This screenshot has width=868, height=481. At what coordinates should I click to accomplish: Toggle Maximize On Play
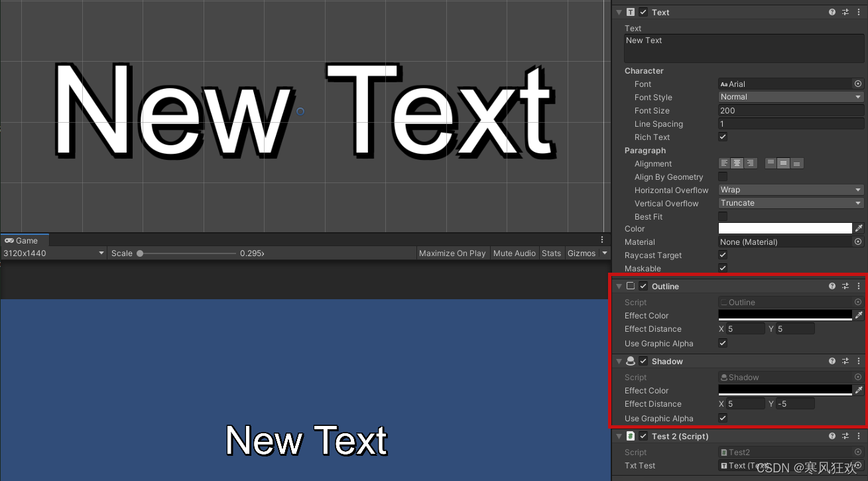point(452,253)
